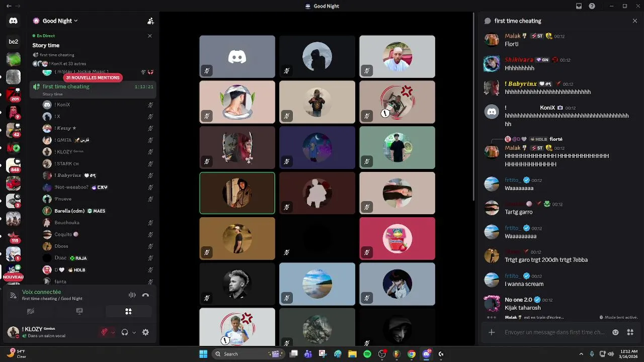Screen dimensions: 644x362
Task: Click the message input for first time cheating
Action: 555,332
